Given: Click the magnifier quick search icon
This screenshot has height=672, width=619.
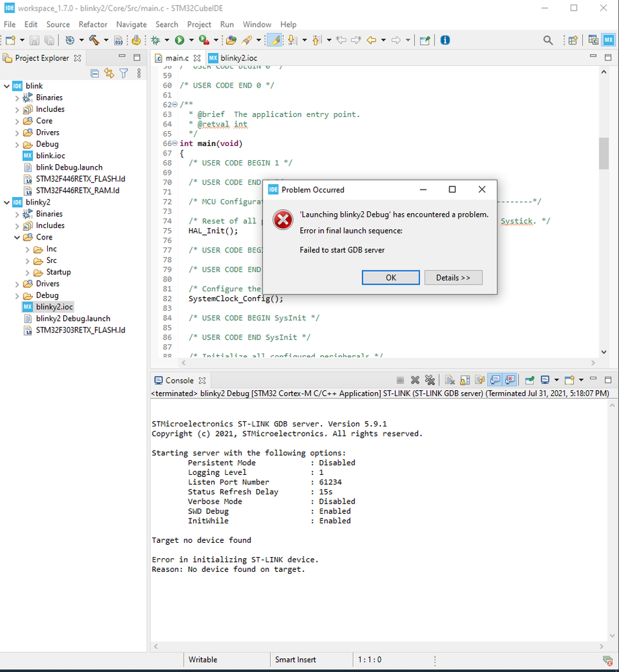Looking at the screenshot, I should click(548, 40).
